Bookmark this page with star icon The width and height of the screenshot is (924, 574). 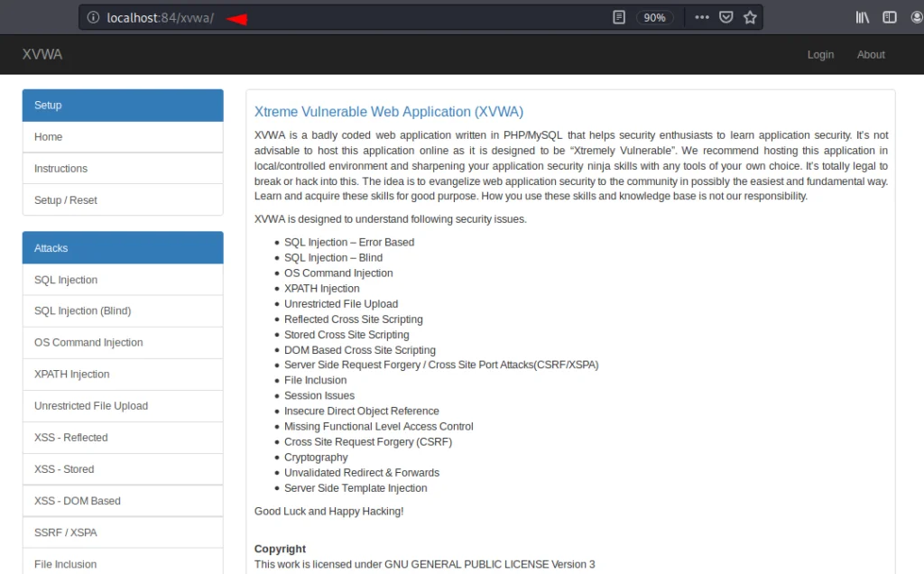(x=750, y=18)
